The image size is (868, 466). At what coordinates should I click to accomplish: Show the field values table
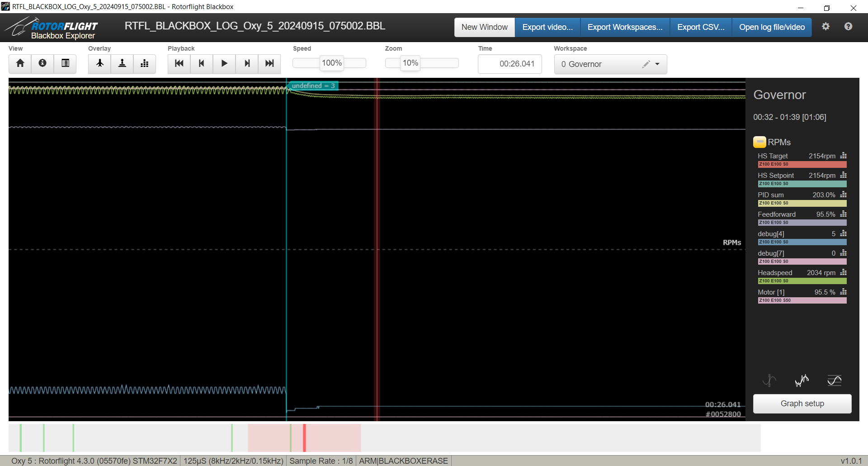(65, 63)
